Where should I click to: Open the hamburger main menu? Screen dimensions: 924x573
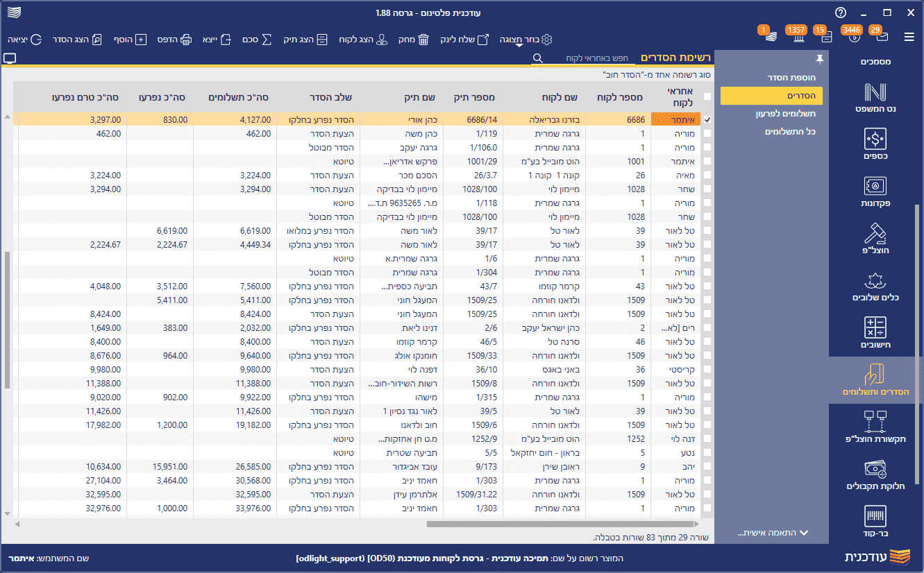pos(909,37)
